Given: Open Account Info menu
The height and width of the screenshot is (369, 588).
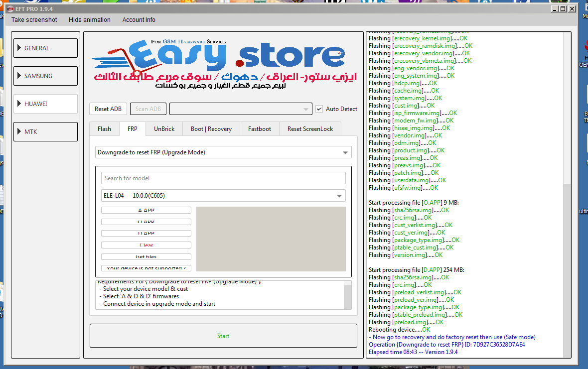Looking at the screenshot, I should tap(139, 20).
